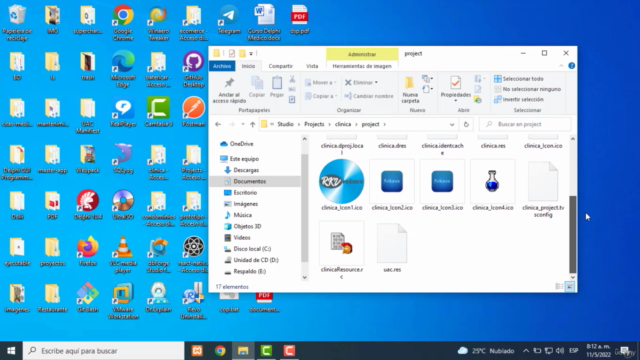Open Microsoft Edge desktop shortcut
Image resolution: width=640 pixels, height=360 pixels.
123,69
